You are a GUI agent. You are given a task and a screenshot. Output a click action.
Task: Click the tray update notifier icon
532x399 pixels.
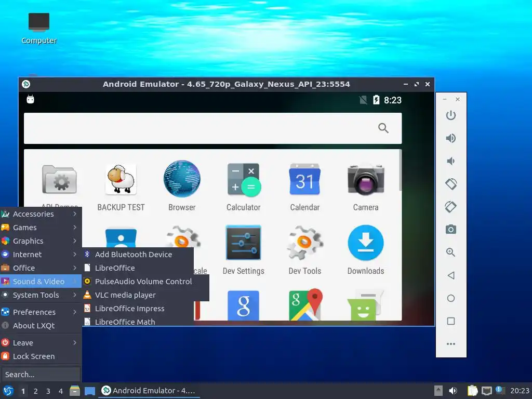coord(500,390)
